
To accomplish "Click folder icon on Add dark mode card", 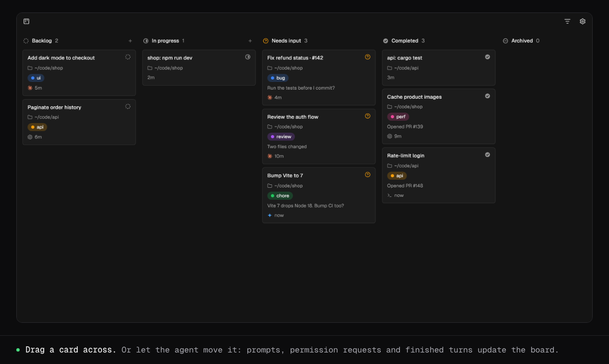I will click(x=30, y=68).
